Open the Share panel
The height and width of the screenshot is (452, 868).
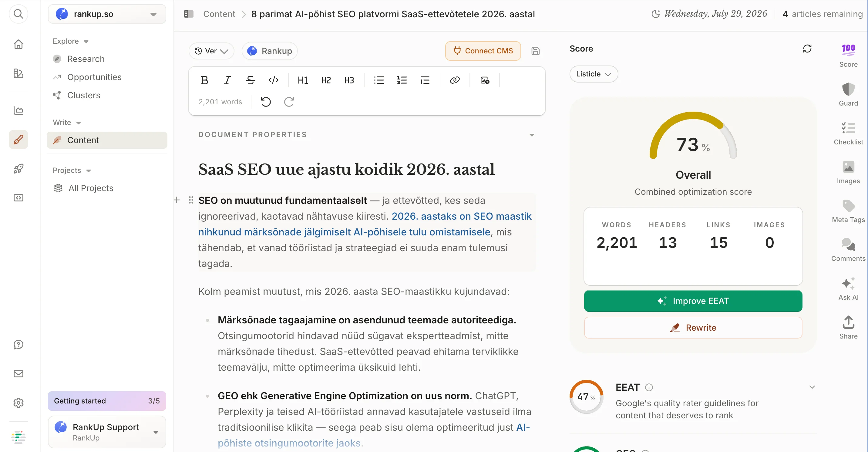(848, 327)
